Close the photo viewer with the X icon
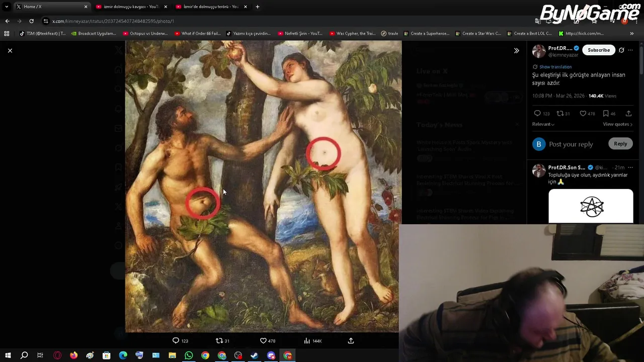This screenshot has width=644, height=362. (10, 51)
